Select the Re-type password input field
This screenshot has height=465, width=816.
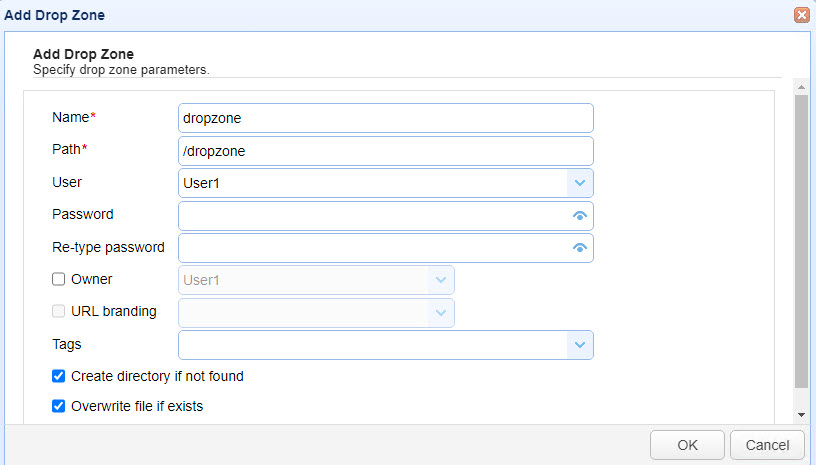[372, 248]
